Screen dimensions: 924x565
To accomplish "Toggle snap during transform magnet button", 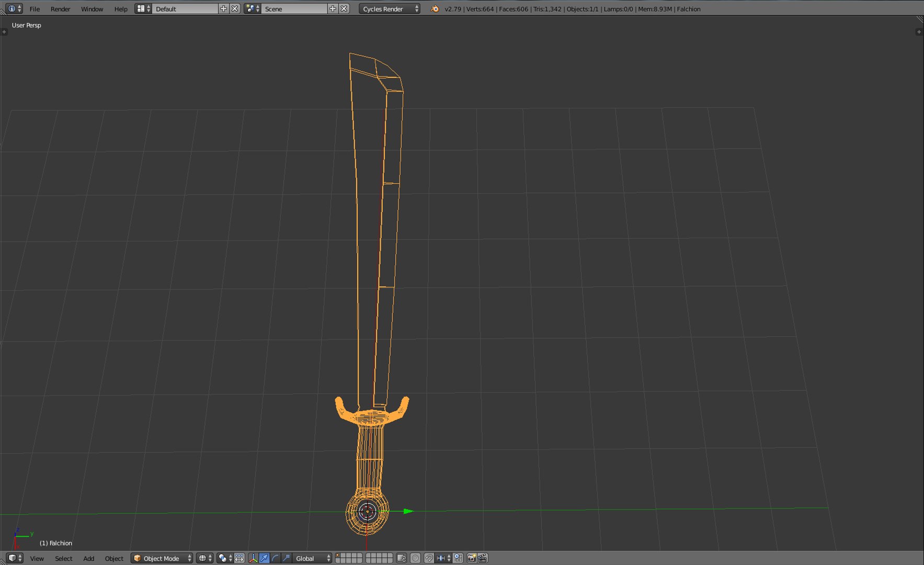I will pos(429,558).
